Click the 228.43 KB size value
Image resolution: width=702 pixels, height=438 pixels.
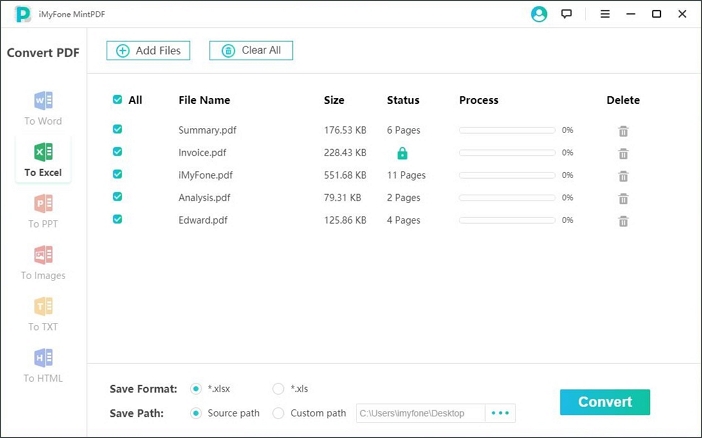345,153
